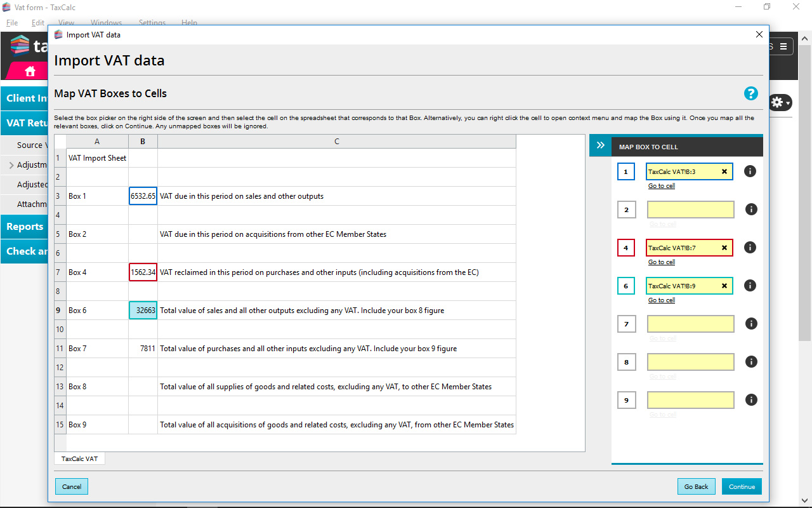
Task: Click info icon next to Box 4 mapping
Action: [751, 248]
